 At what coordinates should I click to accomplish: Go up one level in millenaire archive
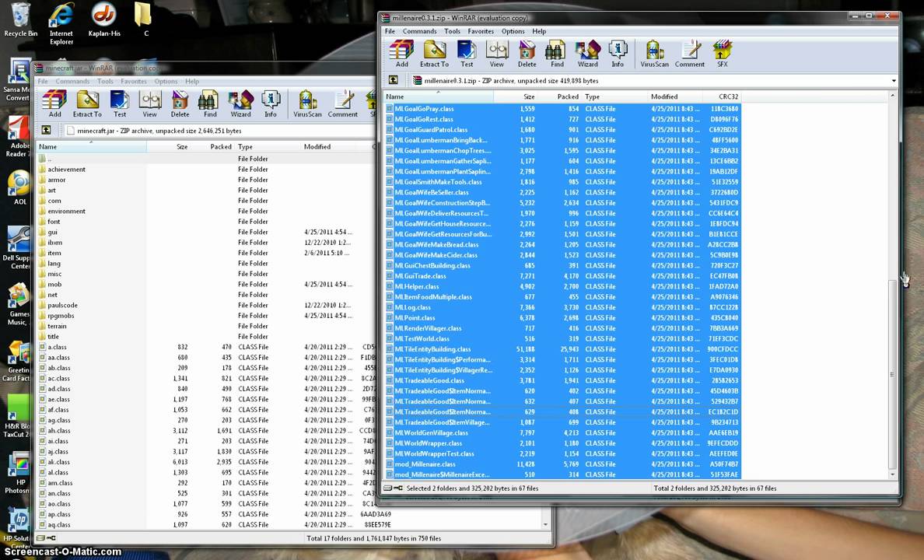(394, 80)
